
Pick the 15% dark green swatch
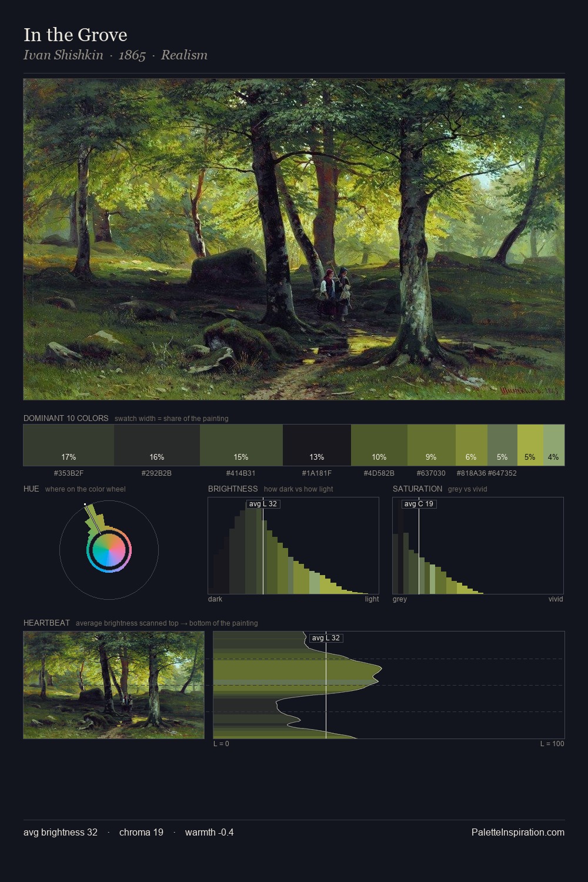241,445
